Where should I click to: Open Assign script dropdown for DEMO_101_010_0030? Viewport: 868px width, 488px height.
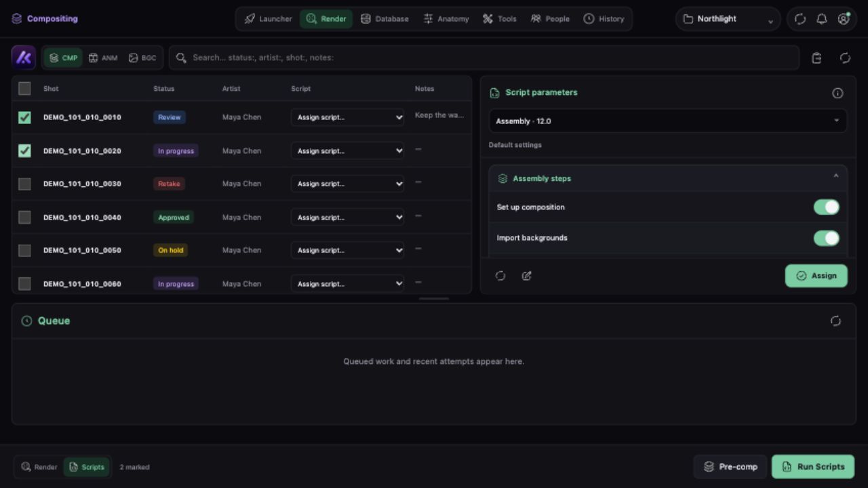pyautogui.click(x=347, y=184)
